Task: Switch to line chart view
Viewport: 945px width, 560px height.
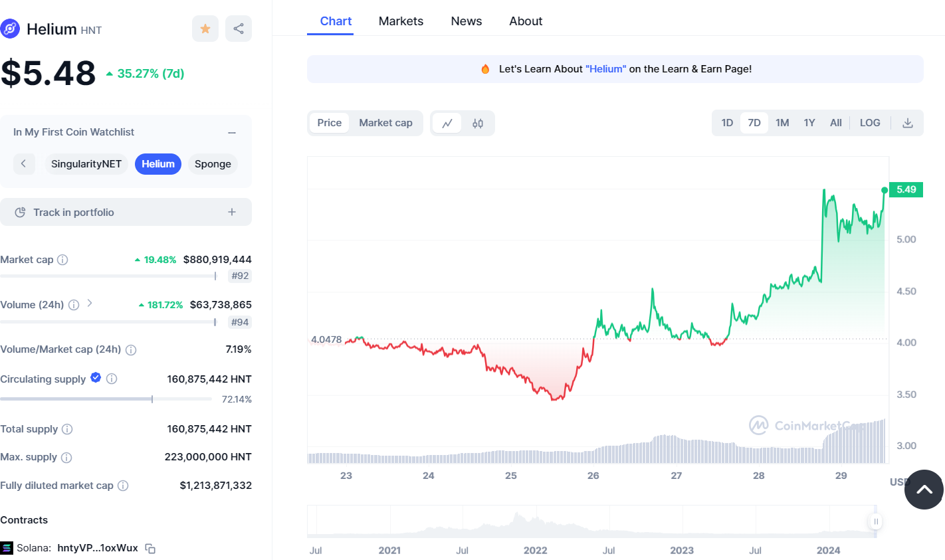Action: pyautogui.click(x=447, y=123)
